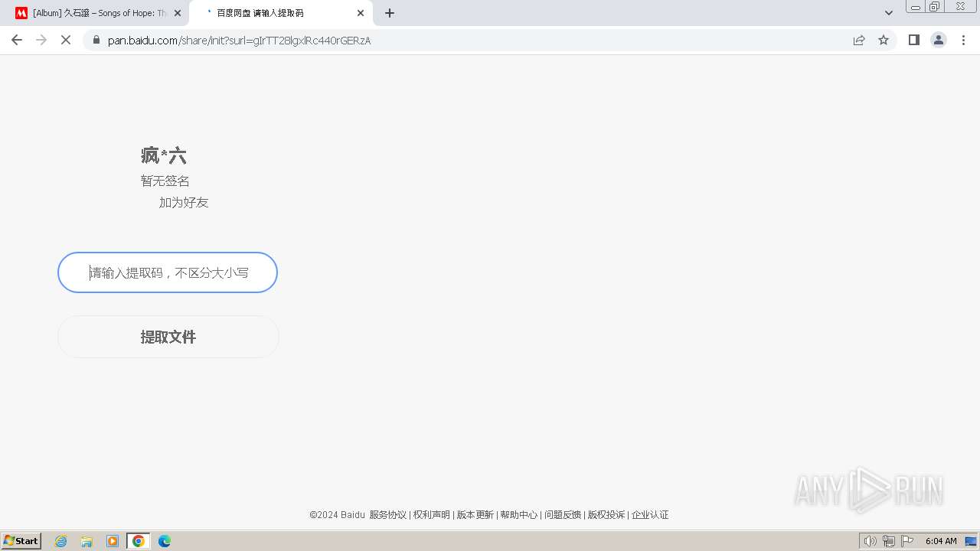Click the 提取文件 button
Screen dimensions: 980x551
click(168, 337)
